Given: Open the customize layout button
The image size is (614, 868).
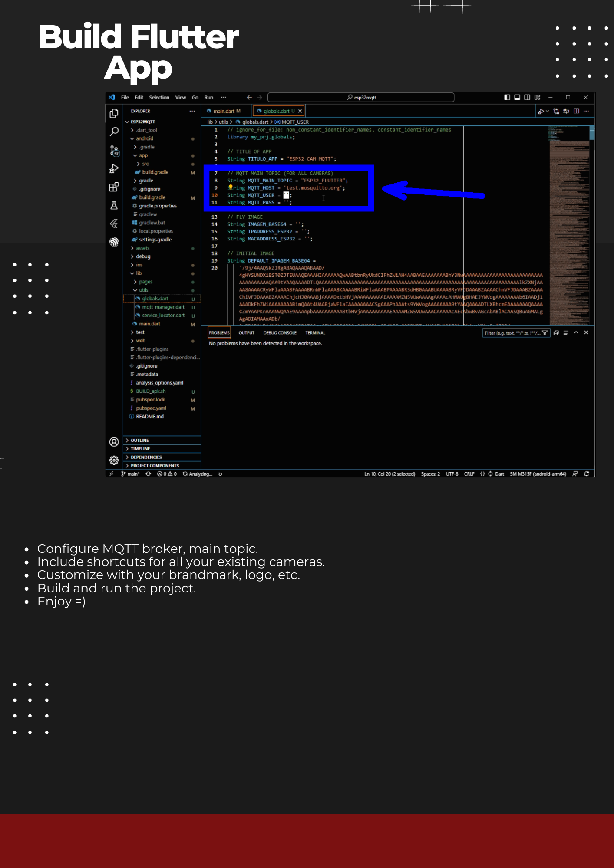Looking at the screenshot, I should 538,98.
